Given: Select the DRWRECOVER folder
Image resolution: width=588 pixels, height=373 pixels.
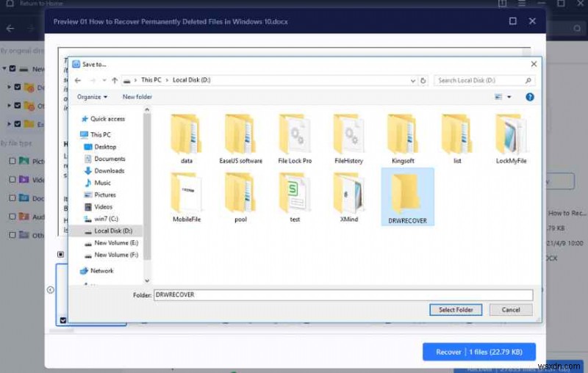Looking at the screenshot, I should pyautogui.click(x=408, y=197).
